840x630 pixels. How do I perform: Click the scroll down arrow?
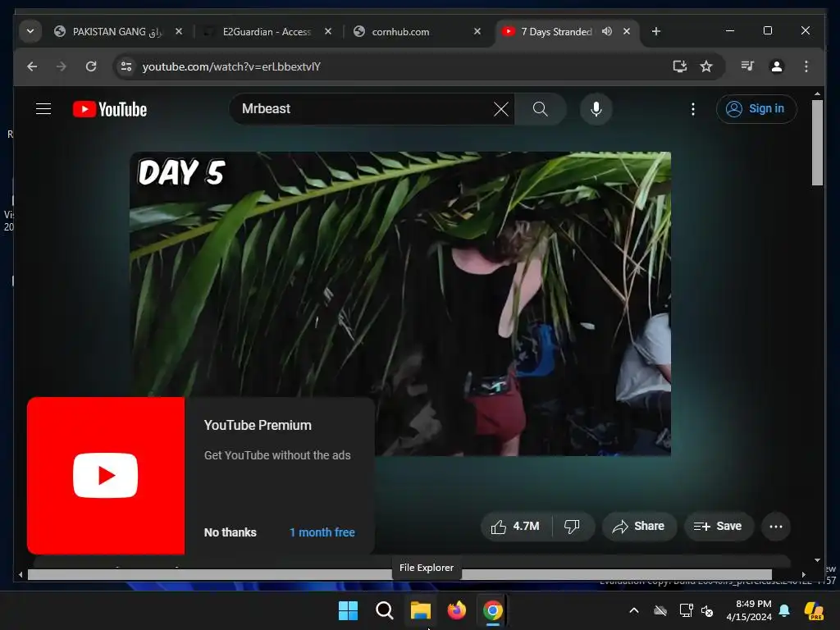(x=817, y=560)
